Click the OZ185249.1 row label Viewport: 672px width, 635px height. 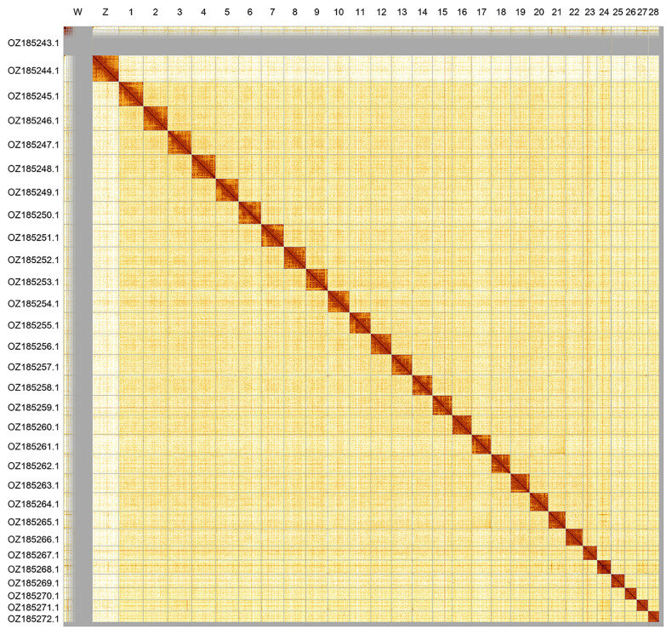pyautogui.click(x=32, y=192)
